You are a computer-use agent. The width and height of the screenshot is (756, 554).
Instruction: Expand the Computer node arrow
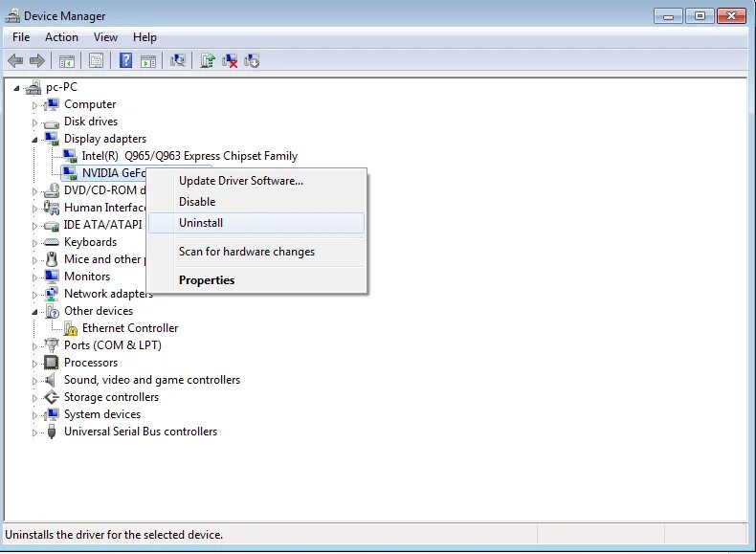[34, 105]
